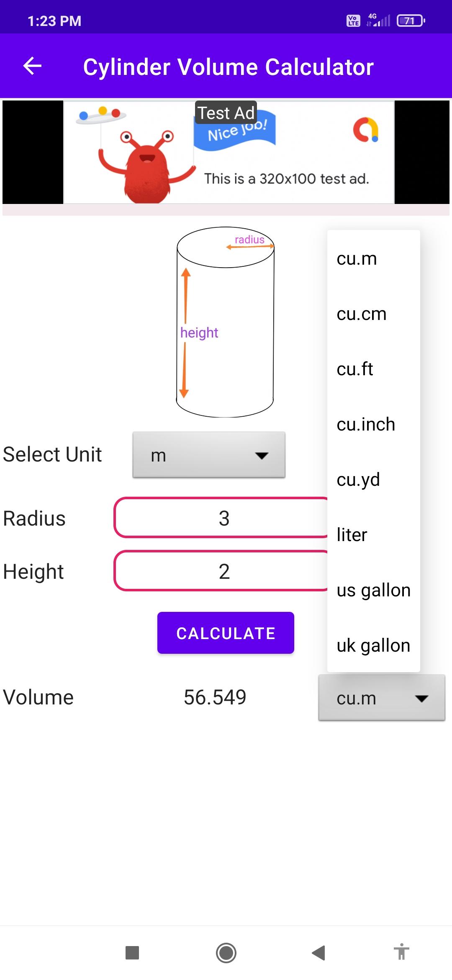Click the arrow on Select Unit spinner
Screen dimensions: 452x980
pyautogui.click(x=262, y=456)
